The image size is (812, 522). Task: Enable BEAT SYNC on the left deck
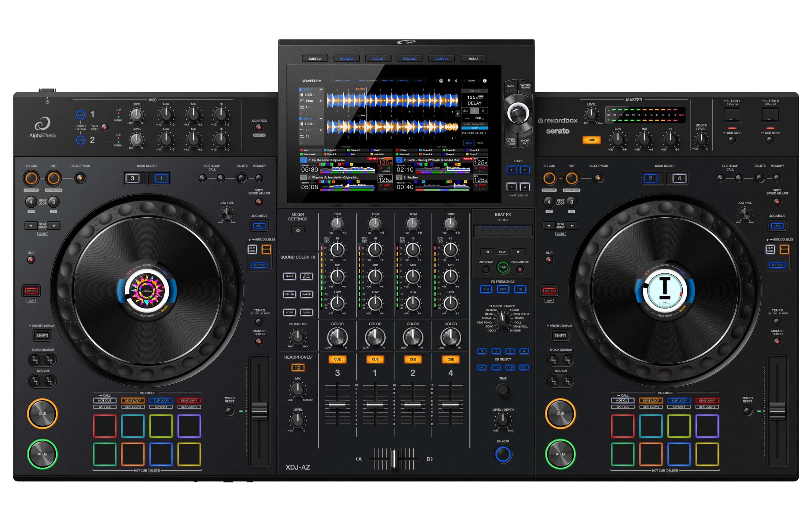(x=252, y=249)
